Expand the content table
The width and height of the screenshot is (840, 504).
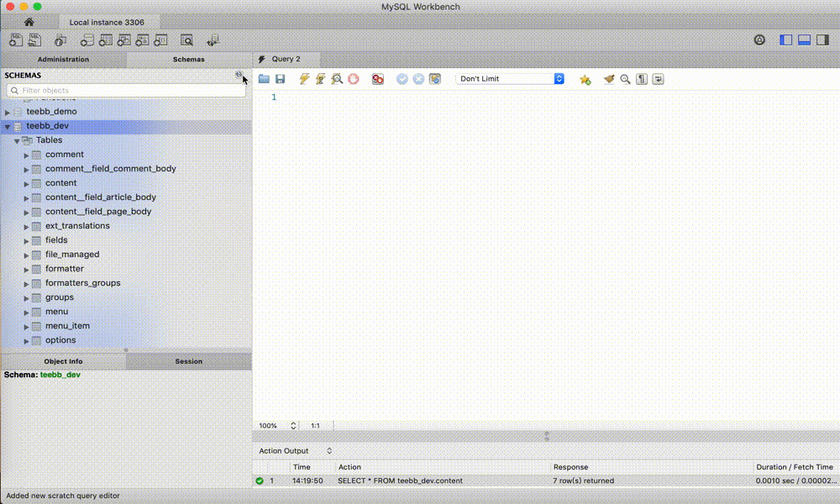pos(26,184)
